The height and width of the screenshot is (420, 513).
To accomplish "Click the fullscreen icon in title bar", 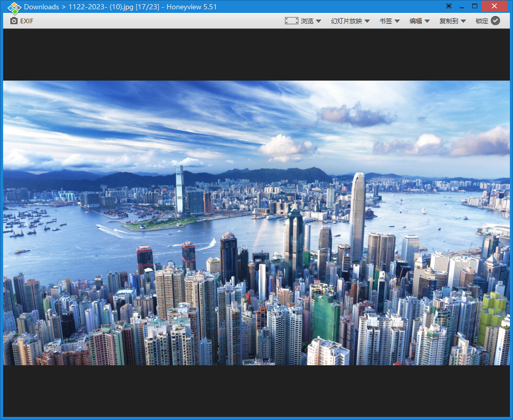I will (449, 6).
